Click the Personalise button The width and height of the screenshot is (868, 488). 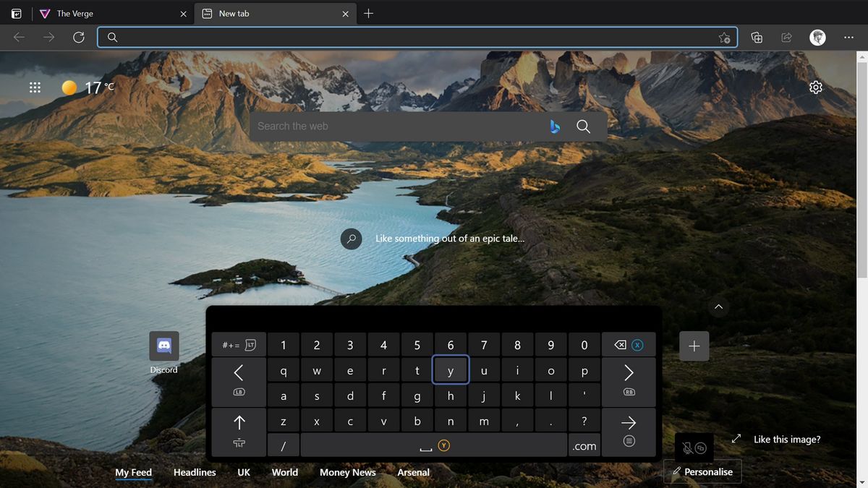[x=702, y=471]
